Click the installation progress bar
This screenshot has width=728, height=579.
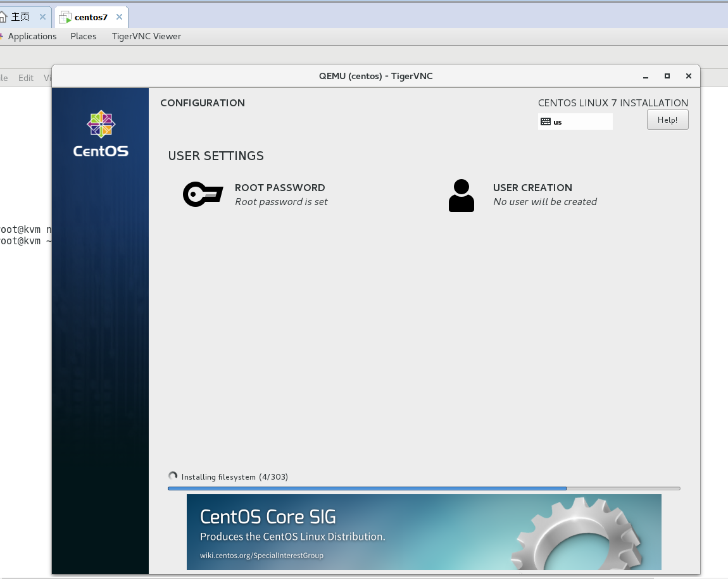pyautogui.click(x=424, y=489)
